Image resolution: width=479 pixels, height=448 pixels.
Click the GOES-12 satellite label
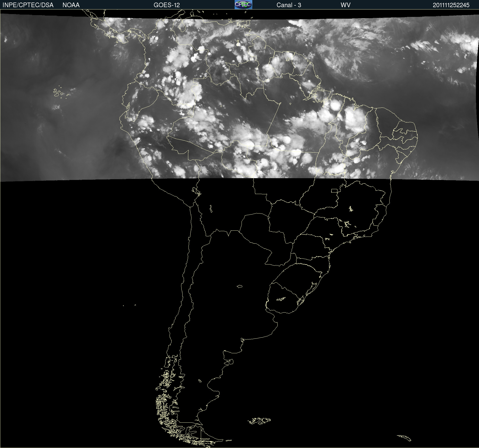coord(167,5)
